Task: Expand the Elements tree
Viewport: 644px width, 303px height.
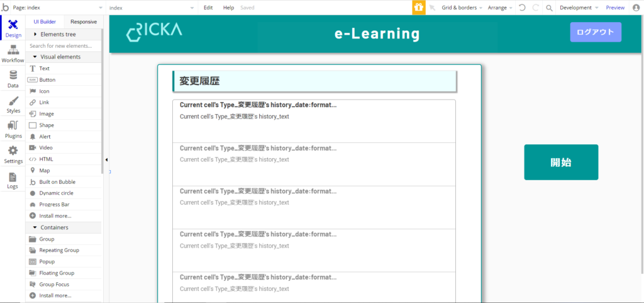Action: click(x=64, y=34)
